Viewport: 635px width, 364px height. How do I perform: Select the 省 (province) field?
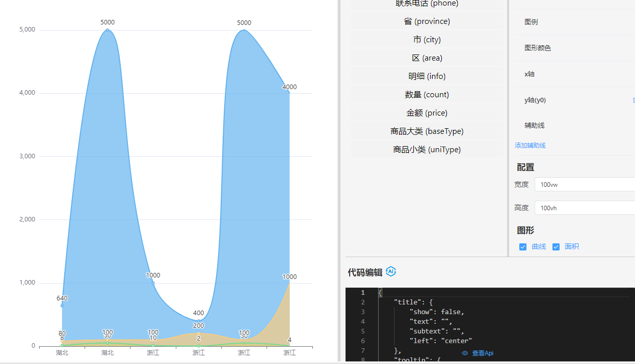(x=427, y=21)
